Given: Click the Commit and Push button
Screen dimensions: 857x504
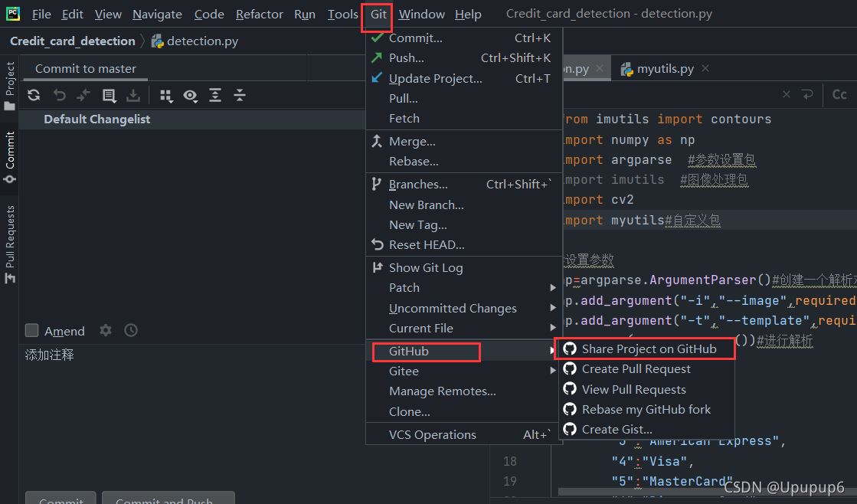Looking at the screenshot, I should [x=164, y=499].
